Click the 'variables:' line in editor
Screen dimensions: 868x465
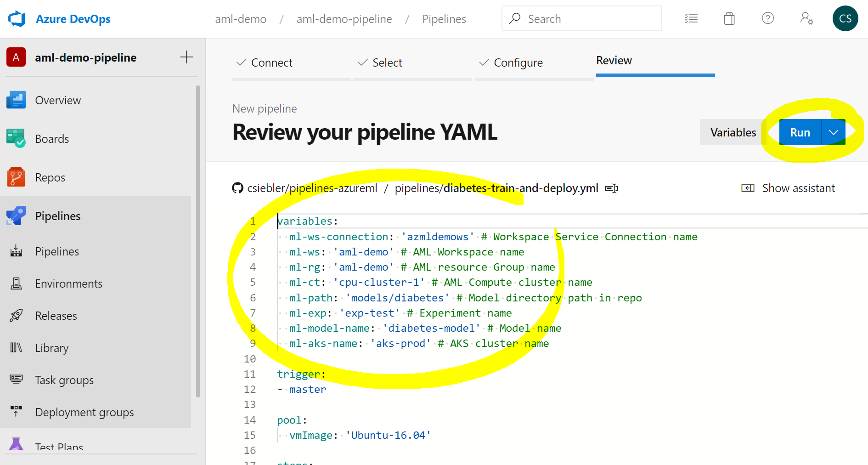(x=308, y=221)
